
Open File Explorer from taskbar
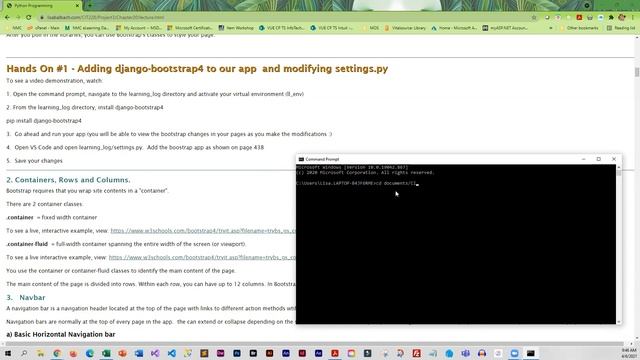tap(40, 353)
